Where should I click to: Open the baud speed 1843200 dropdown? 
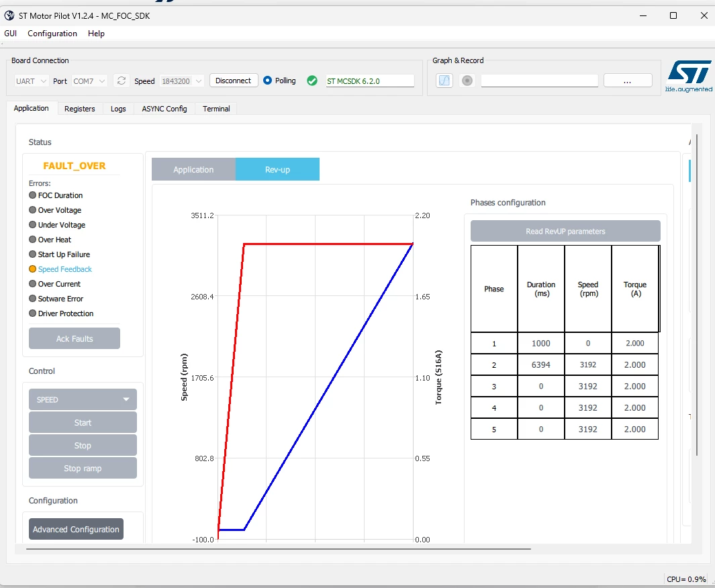pos(181,81)
